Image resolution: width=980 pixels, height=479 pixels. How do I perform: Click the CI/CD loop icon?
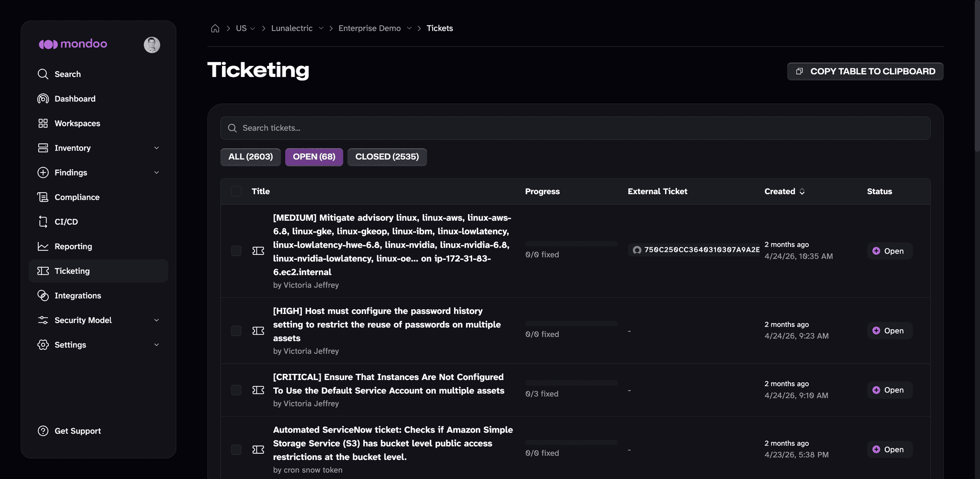[43, 222]
